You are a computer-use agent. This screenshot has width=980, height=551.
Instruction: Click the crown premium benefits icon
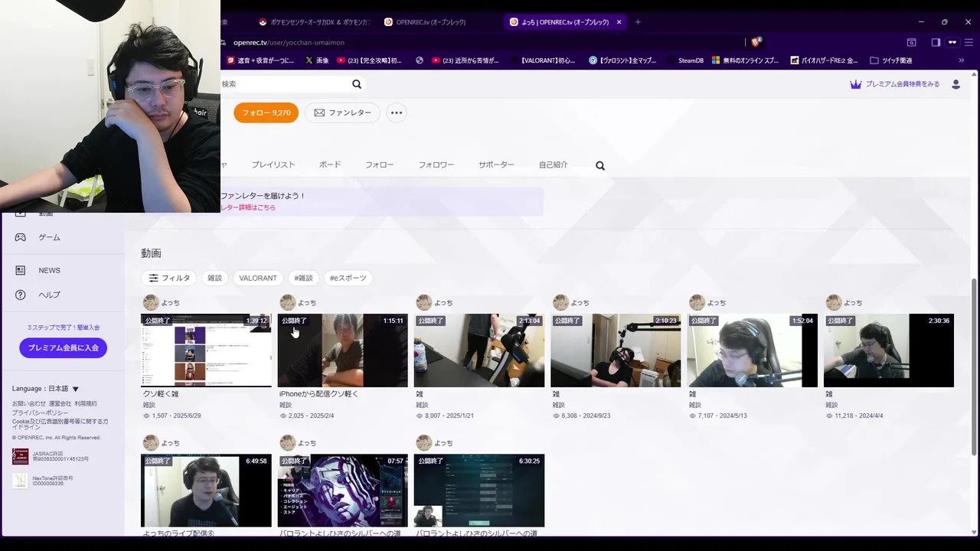[x=856, y=84]
